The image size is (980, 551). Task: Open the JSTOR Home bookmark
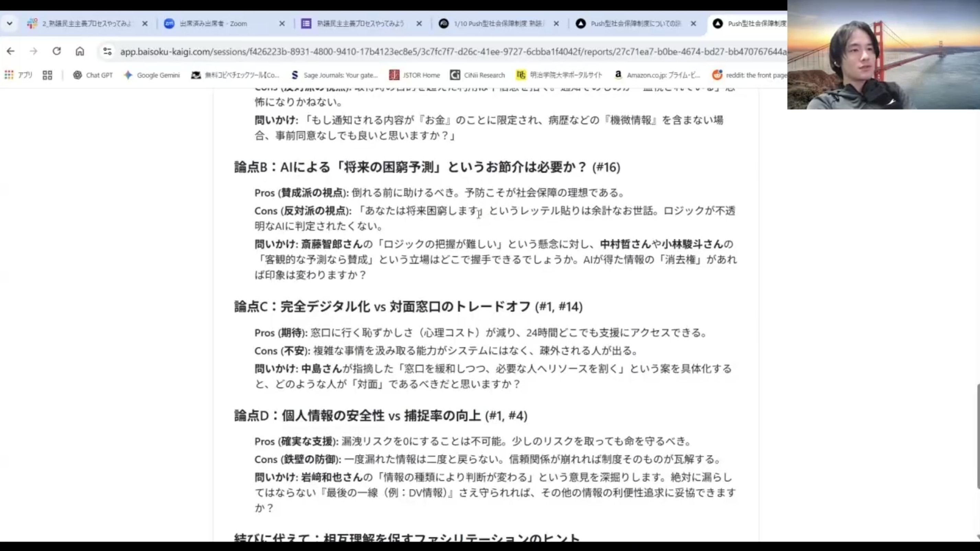tap(414, 75)
